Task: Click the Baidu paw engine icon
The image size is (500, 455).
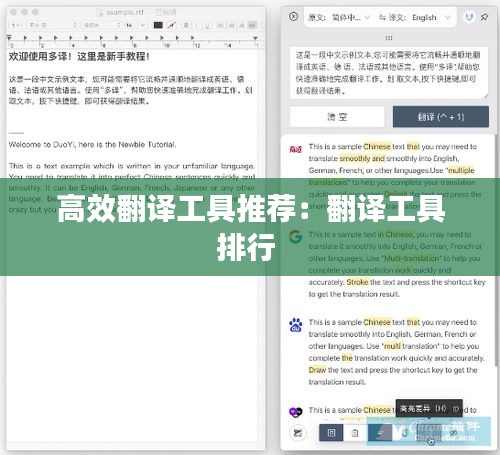Action: click(296, 325)
